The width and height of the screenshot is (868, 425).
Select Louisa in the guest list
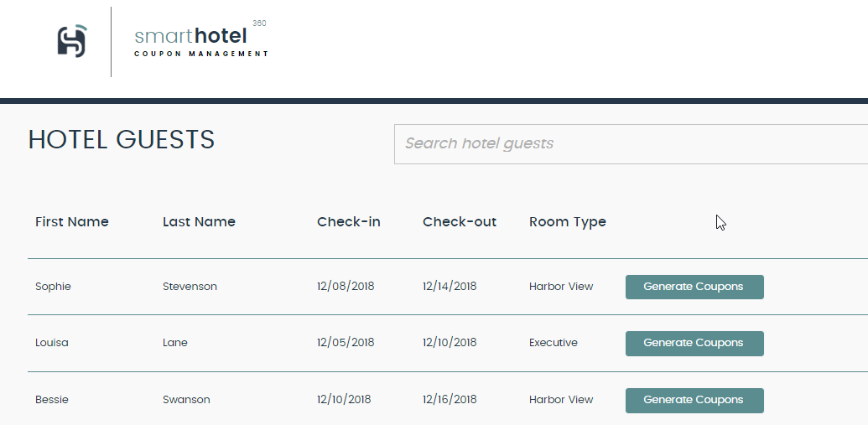[51, 343]
